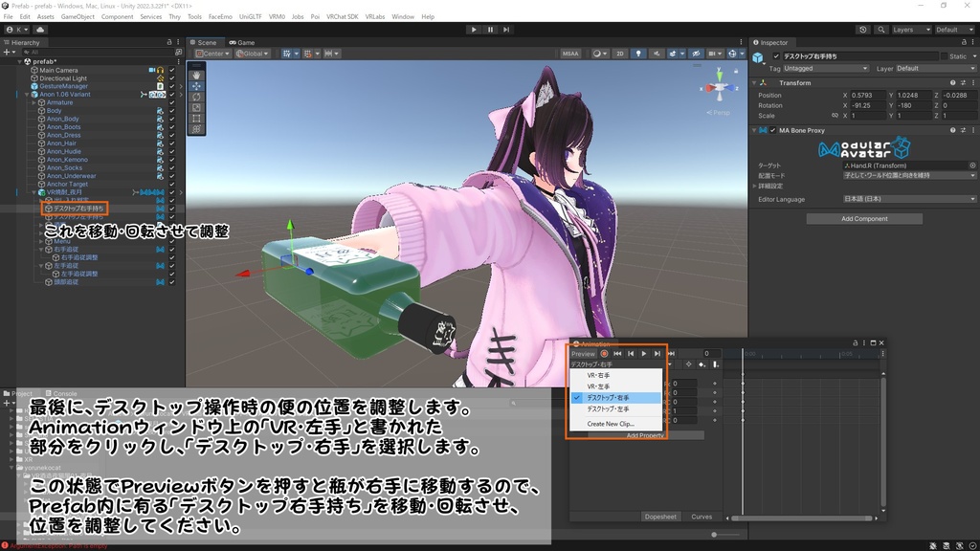Select VR·右手 clip in the dropdown list
This screenshot has height=551, width=980.
(615, 375)
